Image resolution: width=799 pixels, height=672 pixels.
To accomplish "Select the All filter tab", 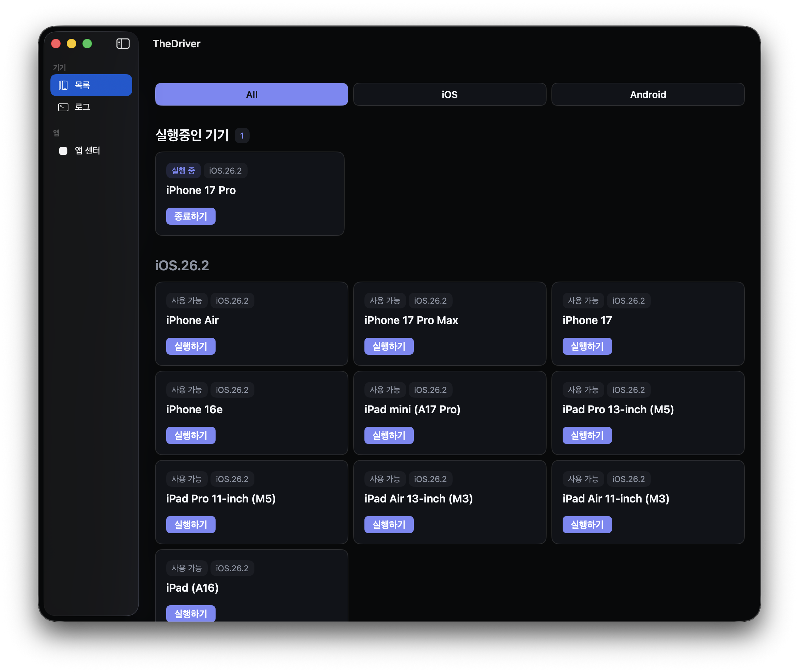I will tap(251, 95).
